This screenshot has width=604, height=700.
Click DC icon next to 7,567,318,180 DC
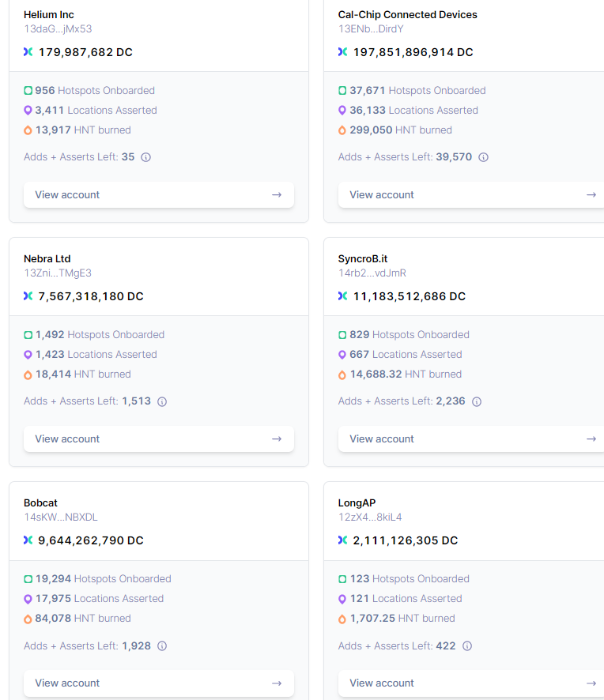click(28, 296)
